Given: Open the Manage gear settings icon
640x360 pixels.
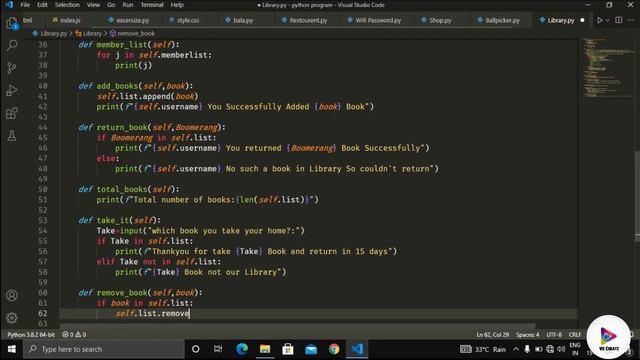Looking at the screenshot, I should point(12,318).
